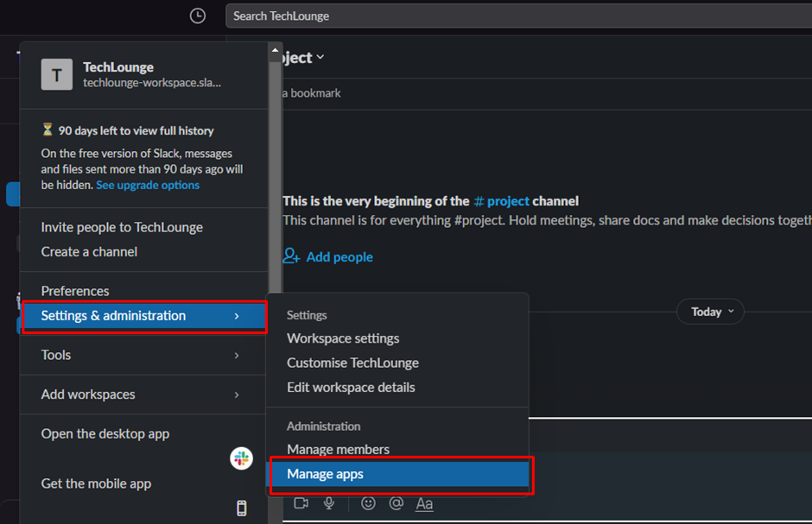Open See upgrade options link
Screen dimensions: 812x524
[148, 186]
